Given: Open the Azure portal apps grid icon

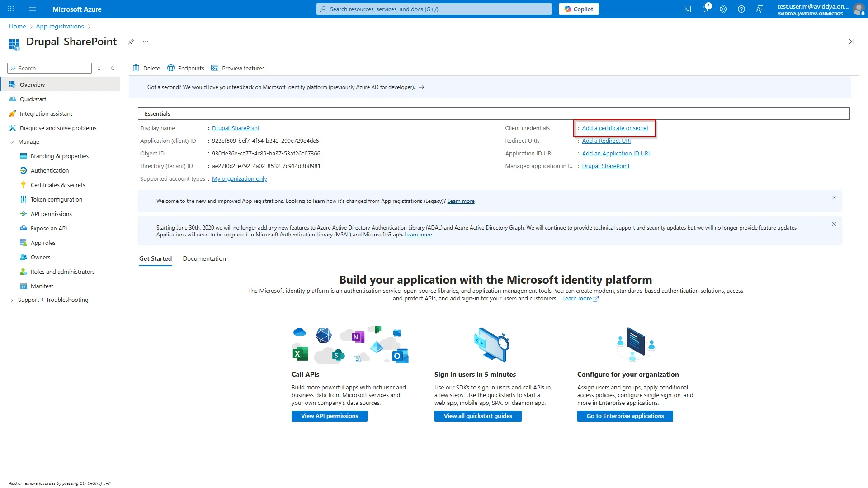Looking at the screenshot, I should [11, 9].
